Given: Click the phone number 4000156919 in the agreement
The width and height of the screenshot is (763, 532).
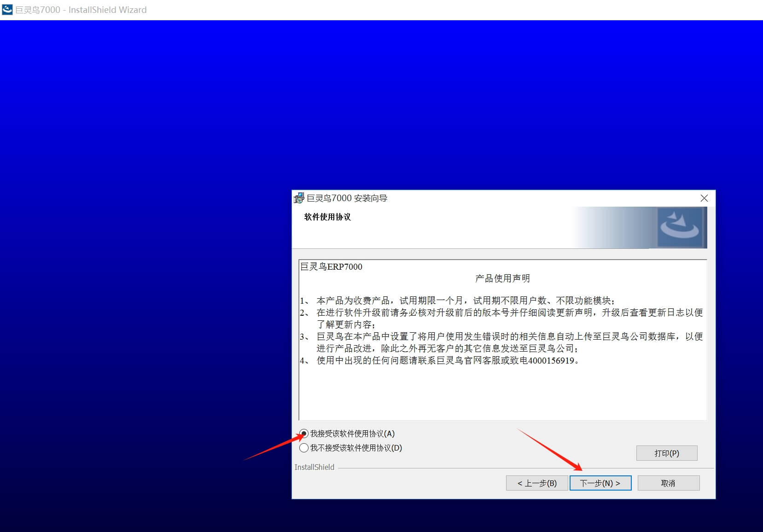Looking at the screenshot, I should (x=551, y=360).
